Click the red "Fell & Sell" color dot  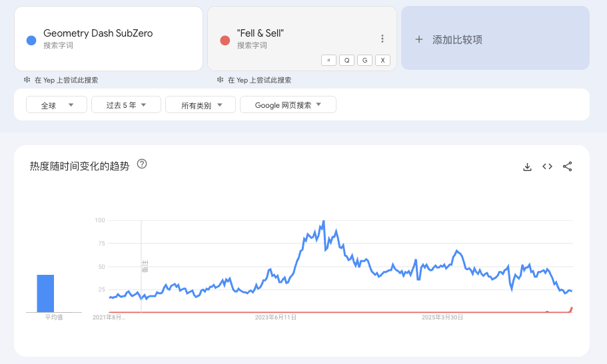(x=225, y=40)
